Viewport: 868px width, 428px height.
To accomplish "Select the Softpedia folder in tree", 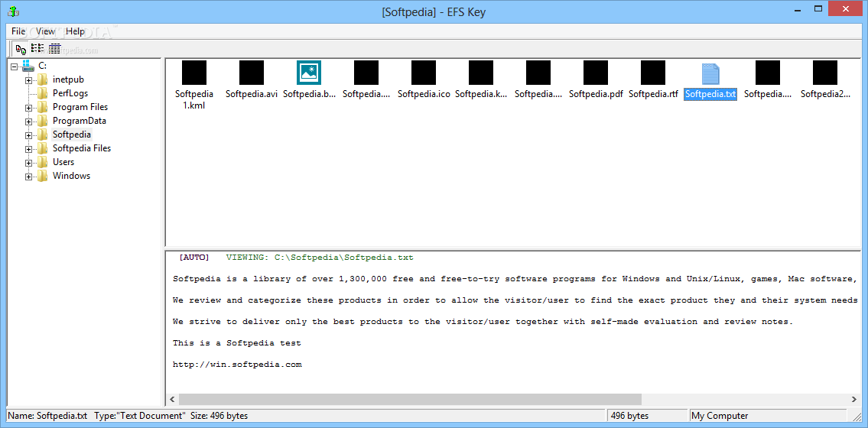I will coord(72,135).
